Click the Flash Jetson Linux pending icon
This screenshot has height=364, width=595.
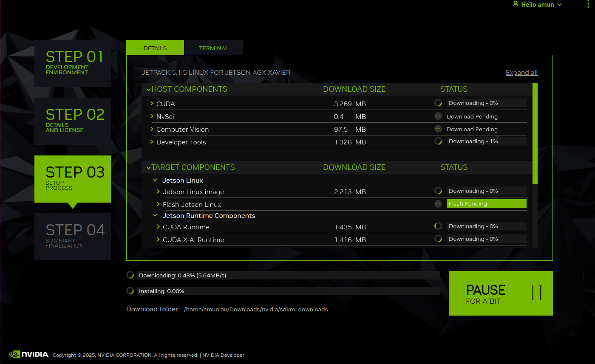tap(438, 204)
